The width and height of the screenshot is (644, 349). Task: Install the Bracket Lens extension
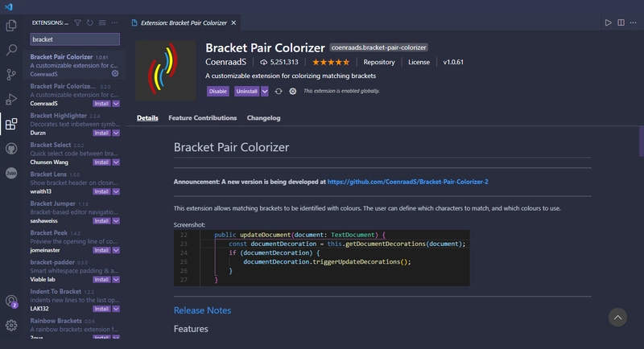click(x=101, y=191)
